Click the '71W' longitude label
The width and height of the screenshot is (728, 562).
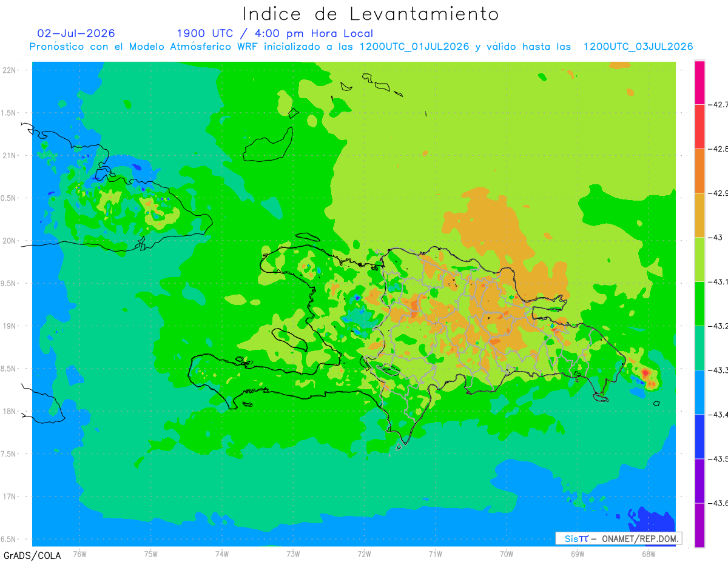435,554
